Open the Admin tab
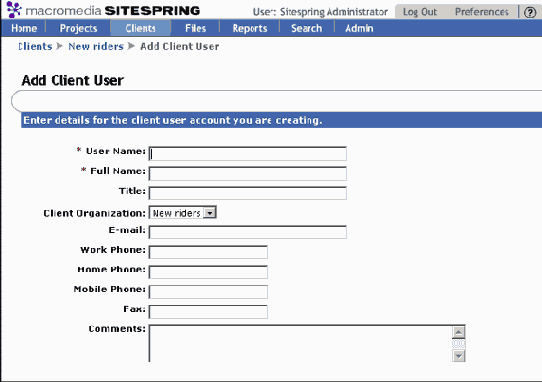 pyautogui.click(x=359, y=28)
